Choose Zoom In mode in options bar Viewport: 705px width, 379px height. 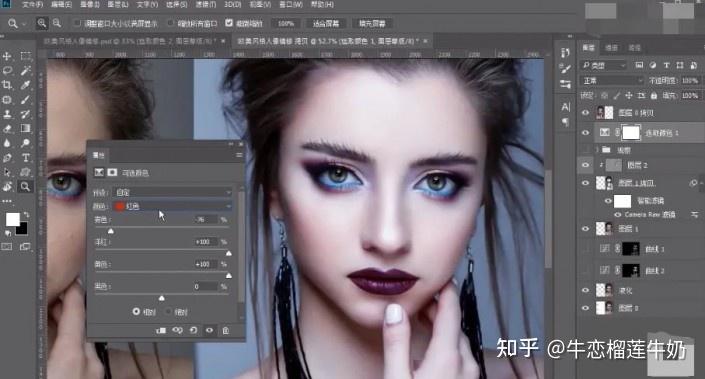42,23
